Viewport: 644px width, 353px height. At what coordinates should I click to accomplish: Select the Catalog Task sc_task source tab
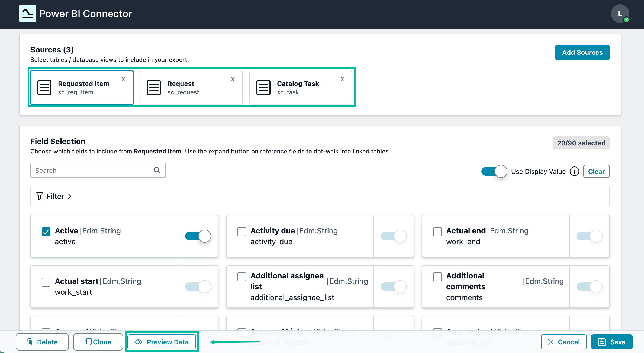301,88
